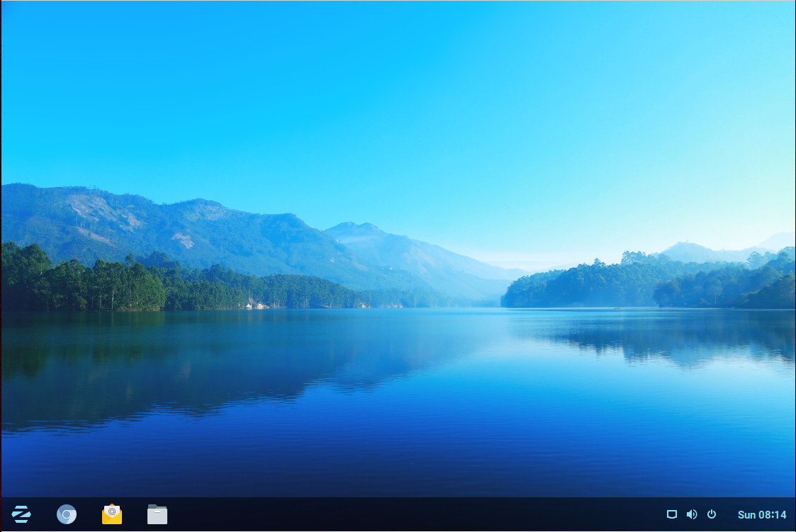
Task: Open the clock showing Sun 08:14
Action: pos(761,515)
